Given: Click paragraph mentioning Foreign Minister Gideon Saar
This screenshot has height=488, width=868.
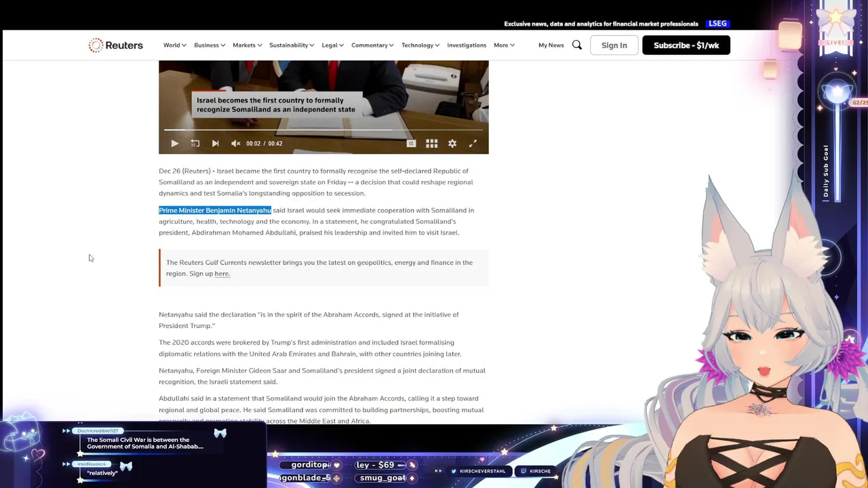Looking at the screenshot, I should click(x=322, y=376).
